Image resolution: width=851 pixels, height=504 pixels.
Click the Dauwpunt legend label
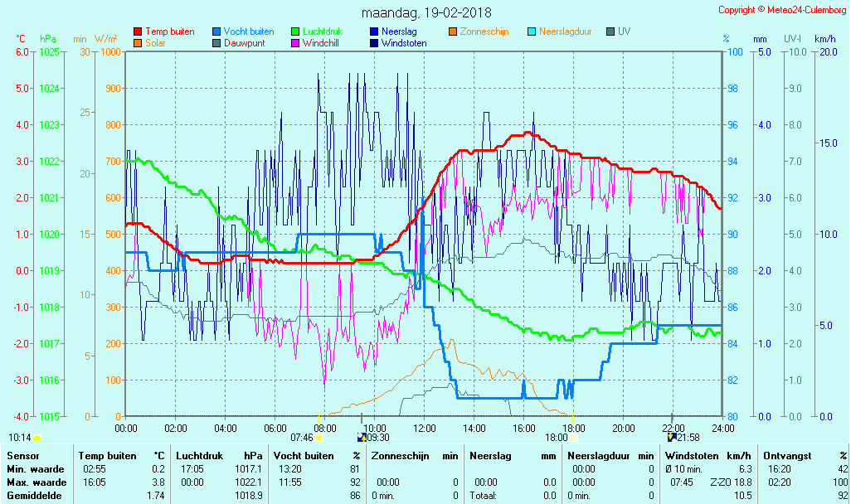(245, 43)
